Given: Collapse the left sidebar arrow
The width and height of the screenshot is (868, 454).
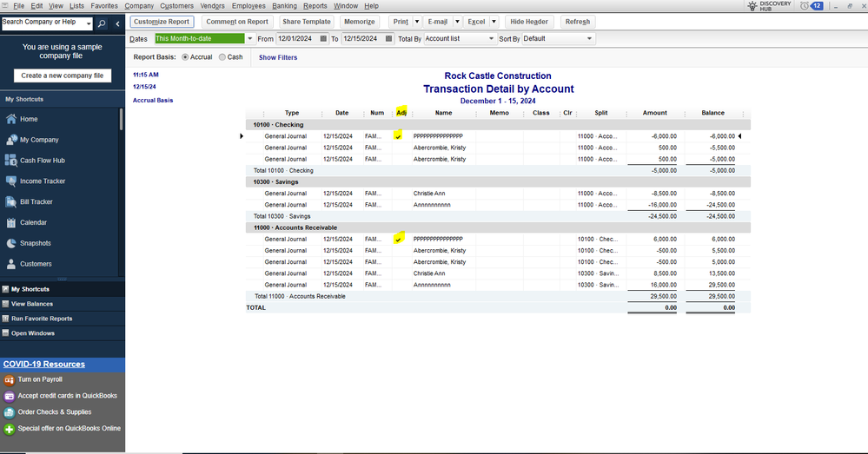Looking at the screenshot, I should point(117,23).
